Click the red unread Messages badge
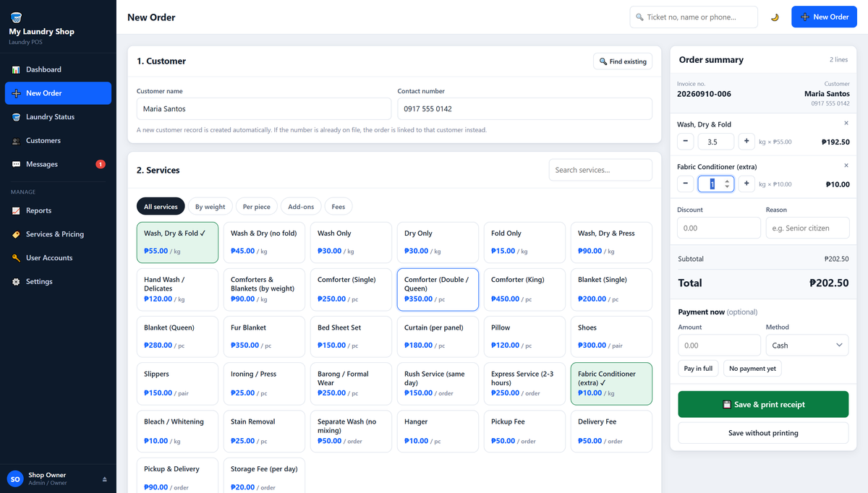 coord(101,164)
